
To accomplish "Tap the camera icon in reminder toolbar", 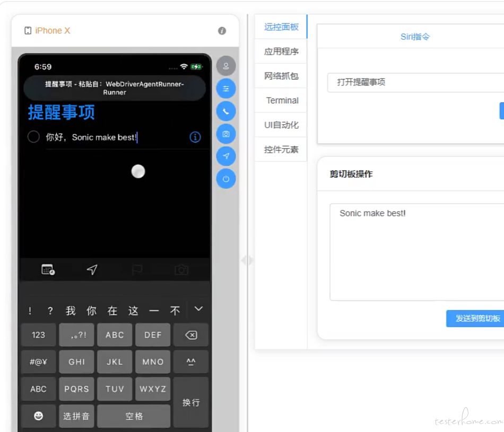I will 181,270.
